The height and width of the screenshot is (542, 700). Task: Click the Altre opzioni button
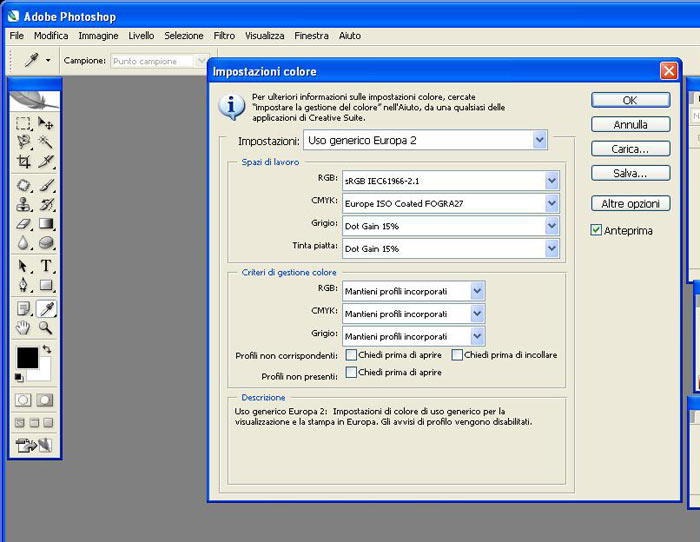(x=630, y=203)
